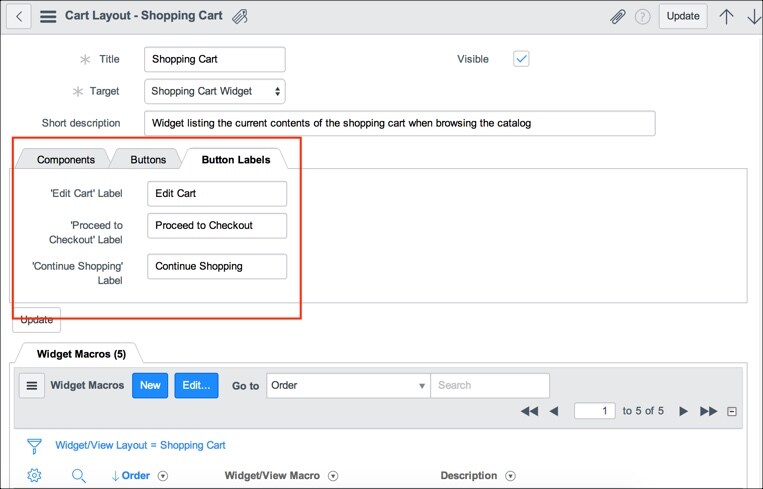The height and width of the screenshot is (489, 763).
Task: Collapse the list with minus icon
Action: (x=731, y=412)
